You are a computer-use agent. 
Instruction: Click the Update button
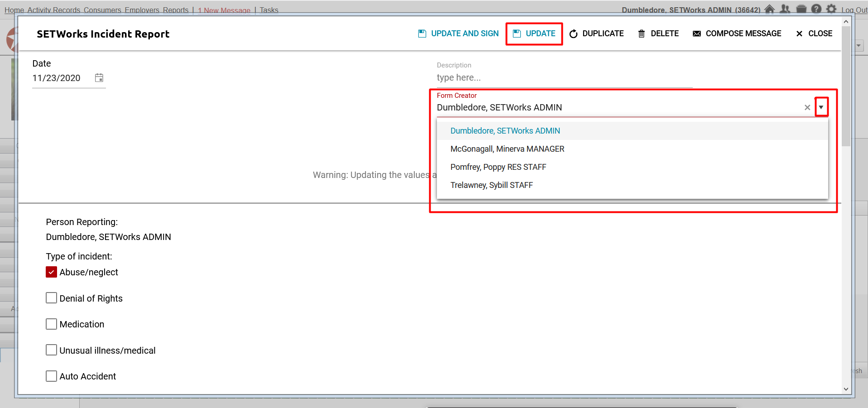click(534, 34)
